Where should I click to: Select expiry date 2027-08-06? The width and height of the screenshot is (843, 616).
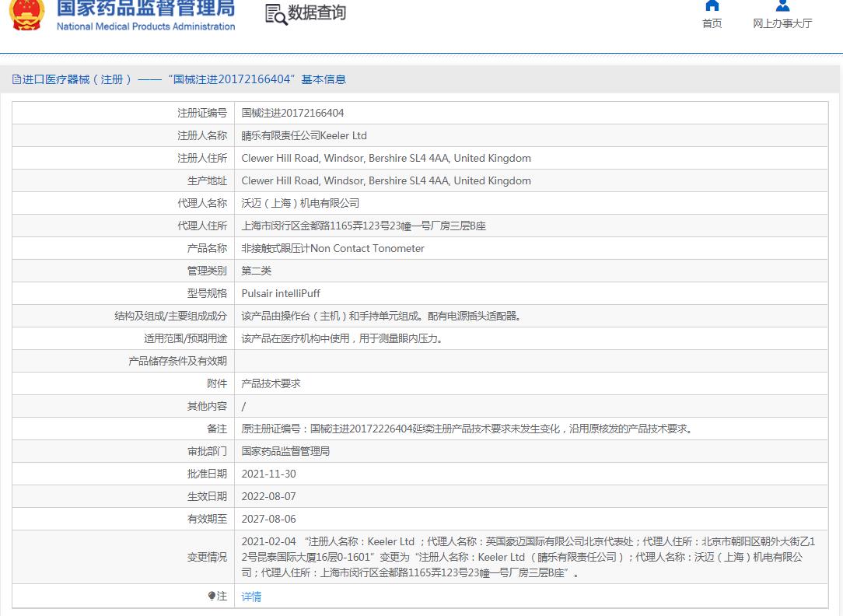(x=268, y=520)
